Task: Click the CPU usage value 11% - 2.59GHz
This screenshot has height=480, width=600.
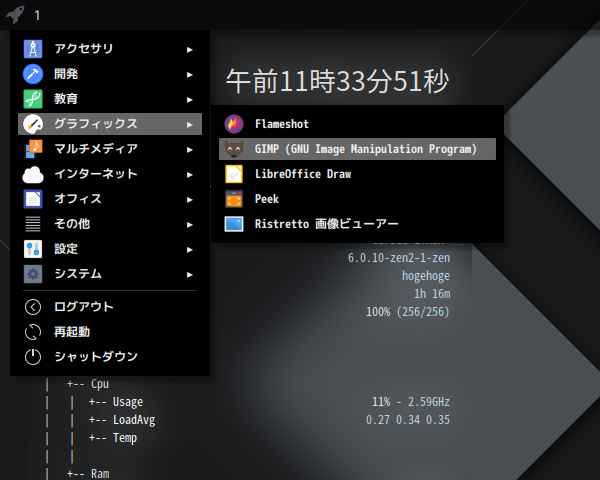Action: click(x=411, y=402)
